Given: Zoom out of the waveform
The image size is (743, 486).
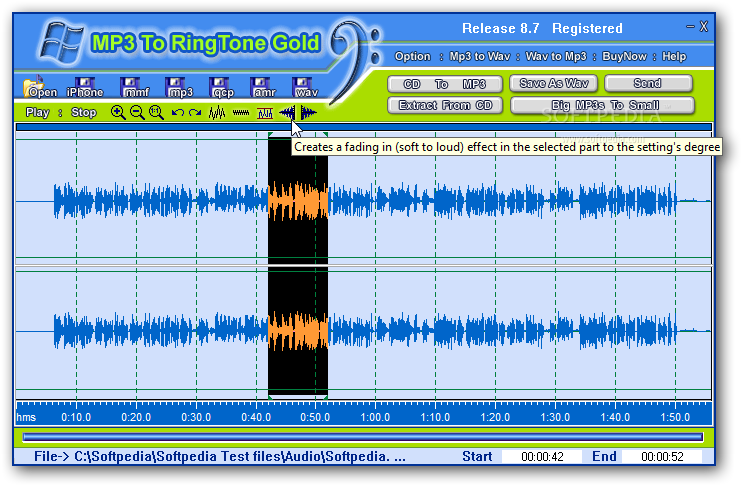Looking at the screenshot, I should coord(137,113).
